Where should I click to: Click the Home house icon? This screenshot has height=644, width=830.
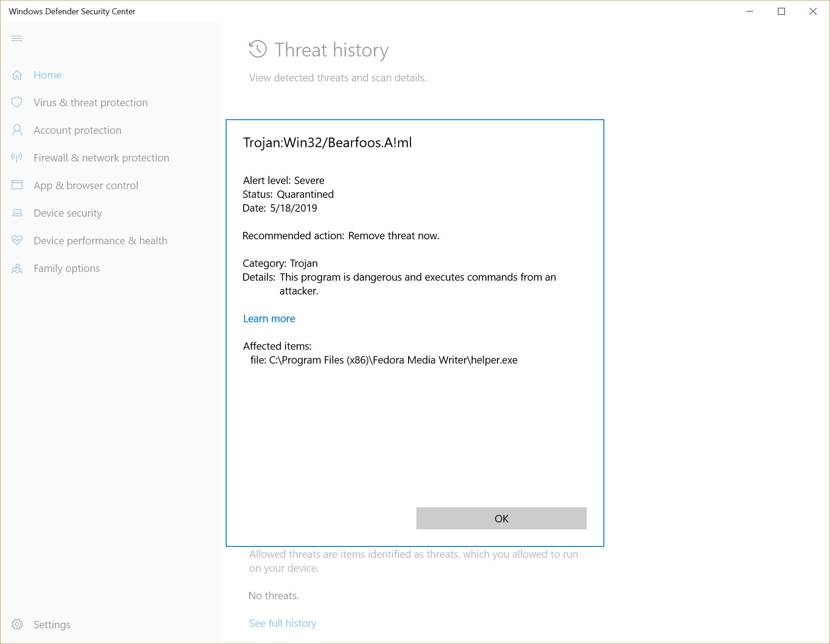[17, 75]
